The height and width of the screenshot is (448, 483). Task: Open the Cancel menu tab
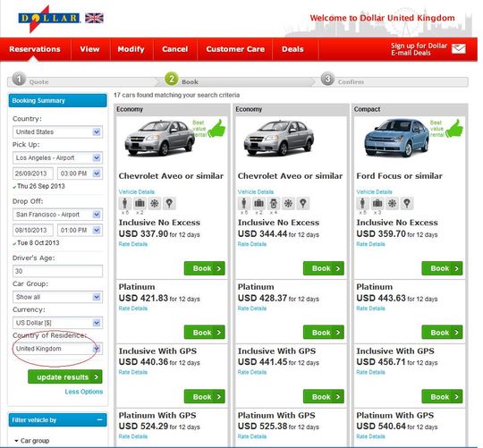(175, 49)
